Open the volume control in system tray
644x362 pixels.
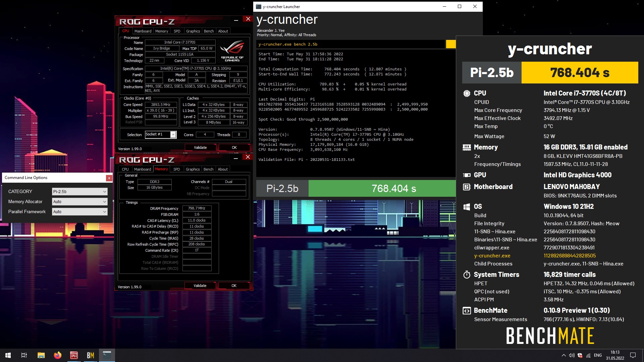[572, 355]
